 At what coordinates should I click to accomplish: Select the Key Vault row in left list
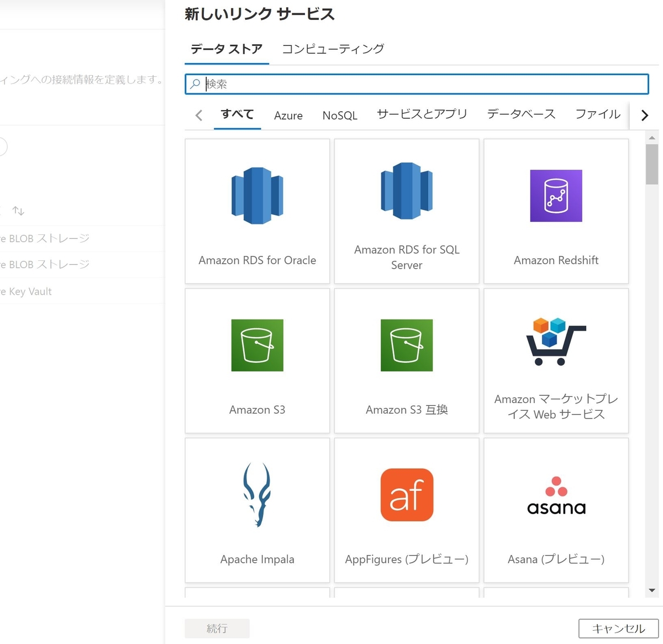(x=82, y=291)
